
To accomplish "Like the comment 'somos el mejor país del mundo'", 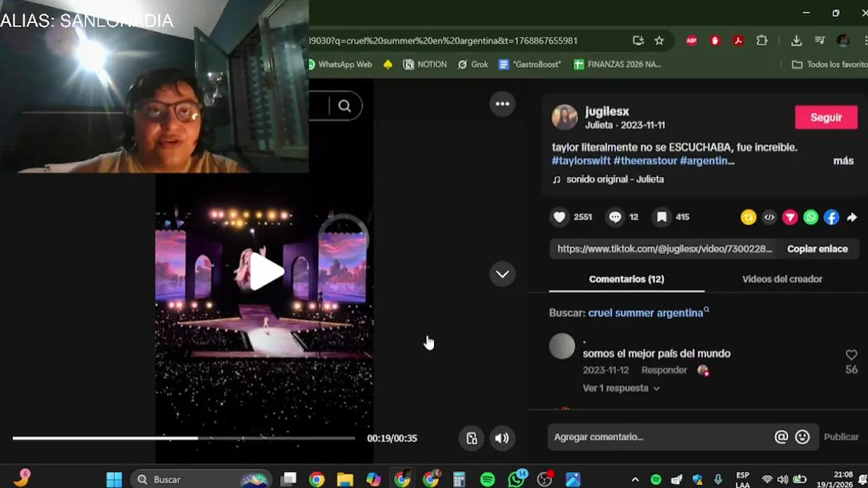I will [852, 354].
